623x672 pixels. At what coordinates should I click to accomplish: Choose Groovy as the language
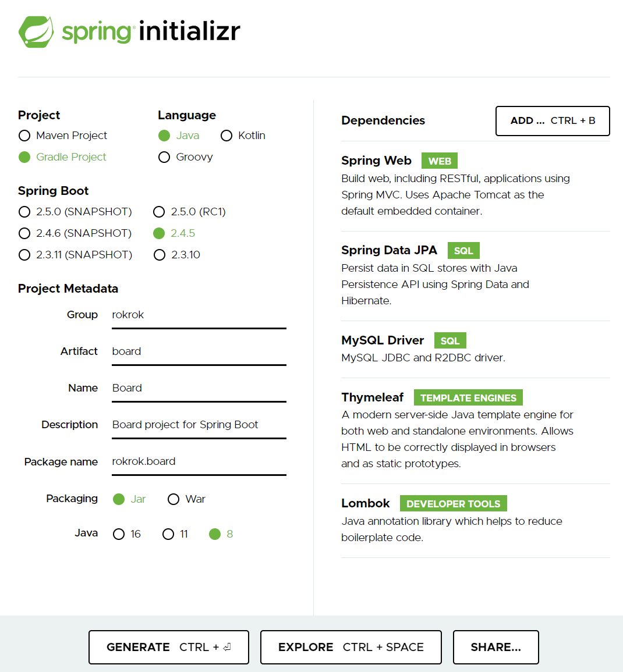tap(164, 157)
